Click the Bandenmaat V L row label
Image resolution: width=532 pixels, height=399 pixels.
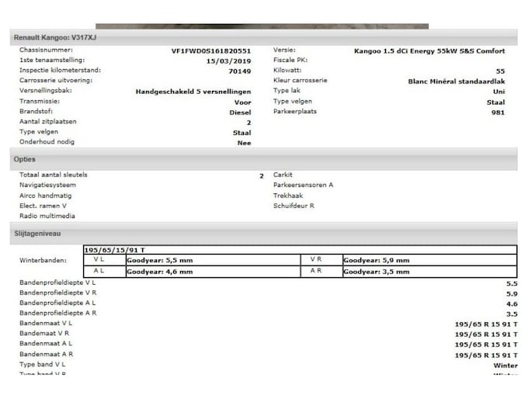pyautogui.click(x=46, y=323)
